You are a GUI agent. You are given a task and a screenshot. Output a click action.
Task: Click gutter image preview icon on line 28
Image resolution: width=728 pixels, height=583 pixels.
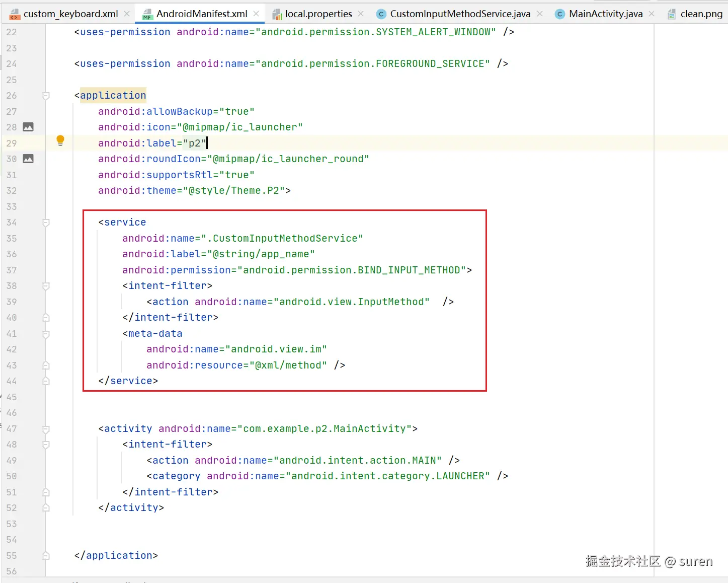(x=28, y=127)
